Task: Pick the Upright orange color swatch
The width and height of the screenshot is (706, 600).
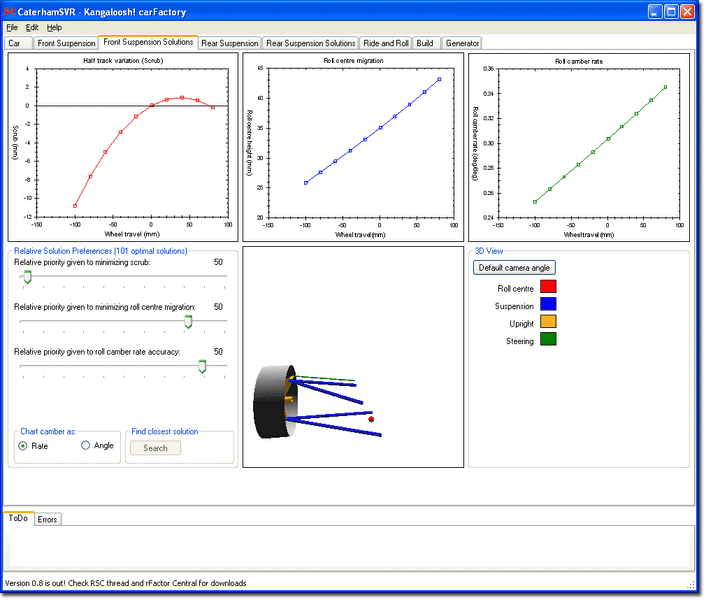Action: (x=548, y=321)
